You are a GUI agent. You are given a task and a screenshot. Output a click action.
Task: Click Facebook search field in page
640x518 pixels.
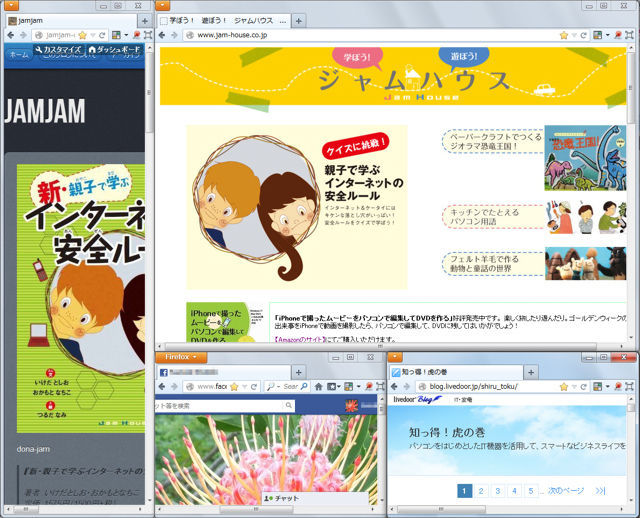click(x=224, y=406)
